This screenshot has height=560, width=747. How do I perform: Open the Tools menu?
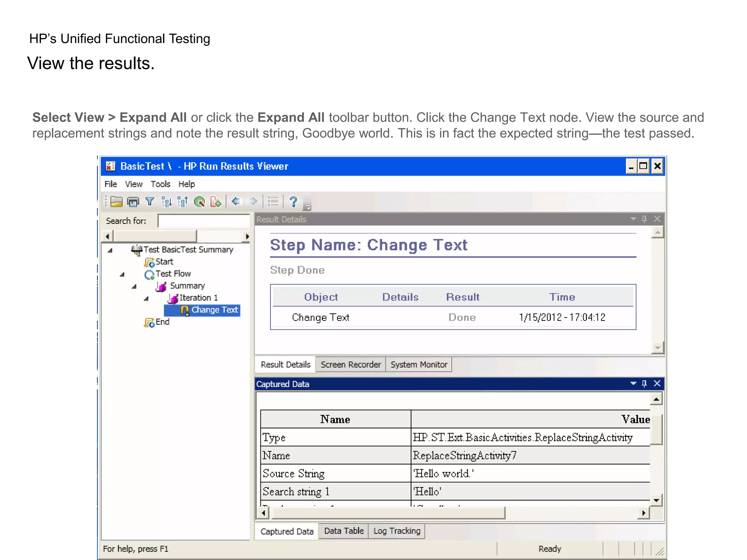[160, 184]
